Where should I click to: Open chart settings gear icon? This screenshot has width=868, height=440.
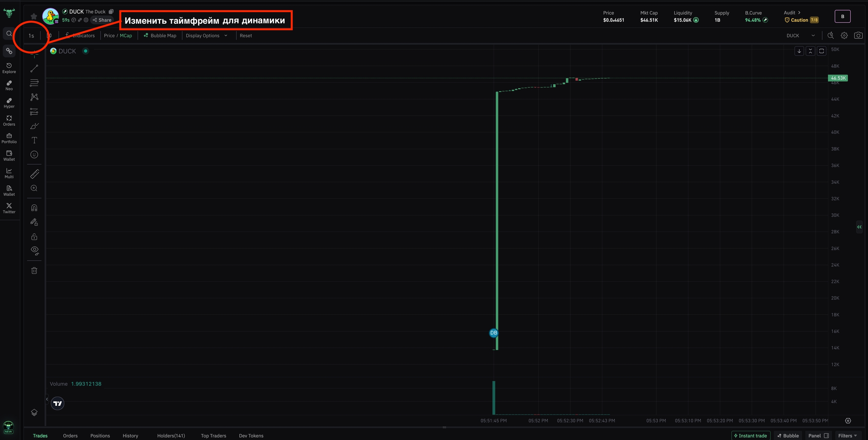point(844,35)
